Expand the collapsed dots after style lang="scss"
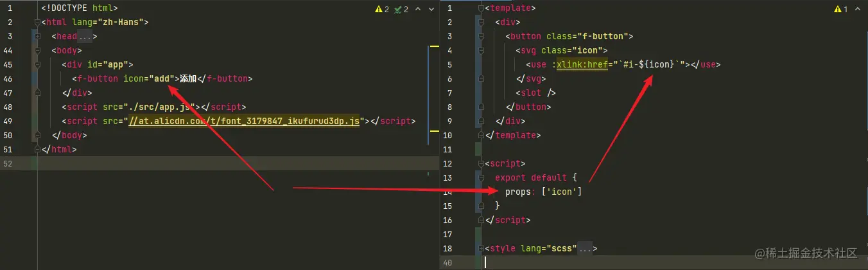868x270 pixels. click(x=585, y=249)
